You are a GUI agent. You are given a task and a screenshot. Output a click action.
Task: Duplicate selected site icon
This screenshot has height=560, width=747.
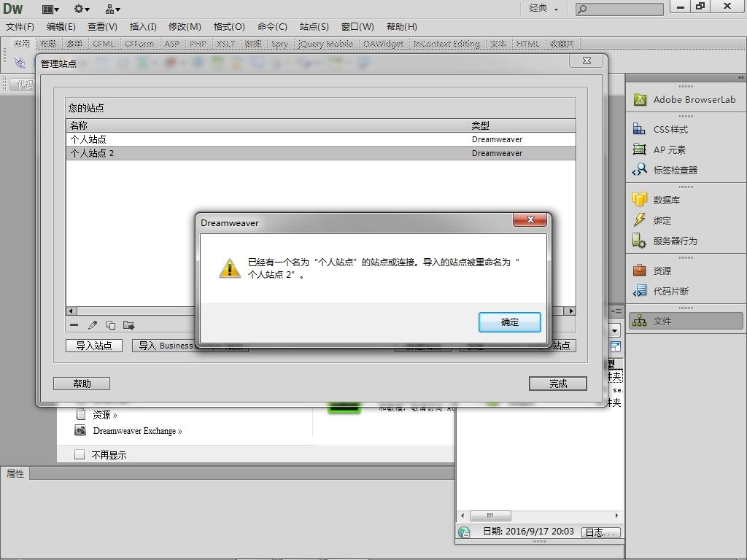[111, 325]
